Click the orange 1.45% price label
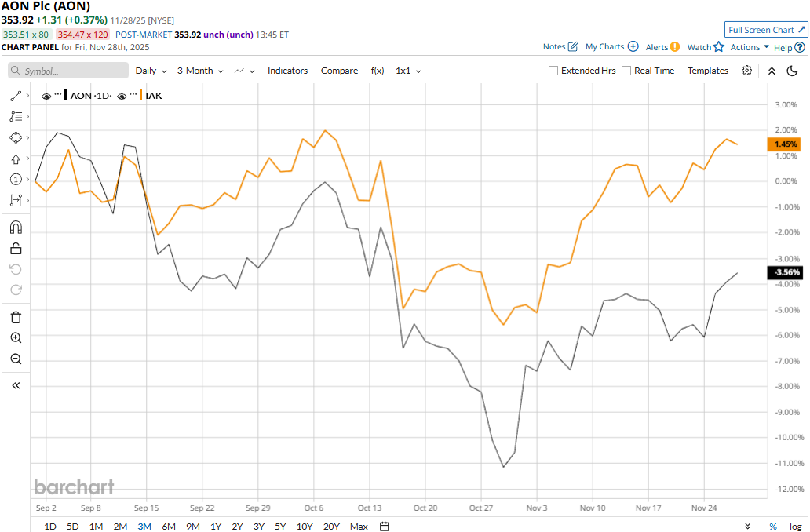 click(x=785, y=144)
